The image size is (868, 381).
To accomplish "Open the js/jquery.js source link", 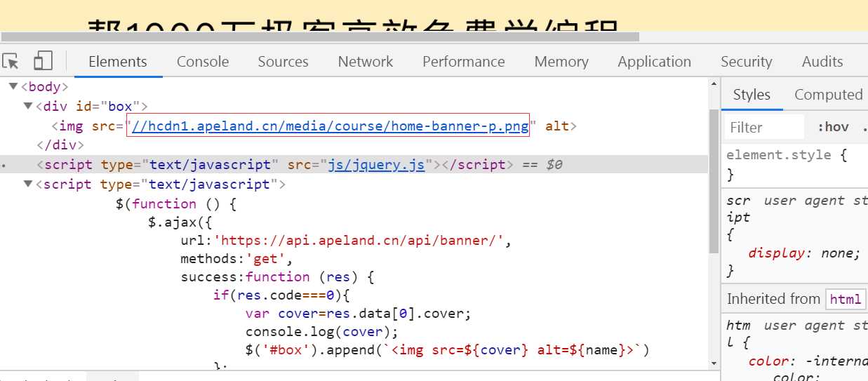I will (377, 165).
